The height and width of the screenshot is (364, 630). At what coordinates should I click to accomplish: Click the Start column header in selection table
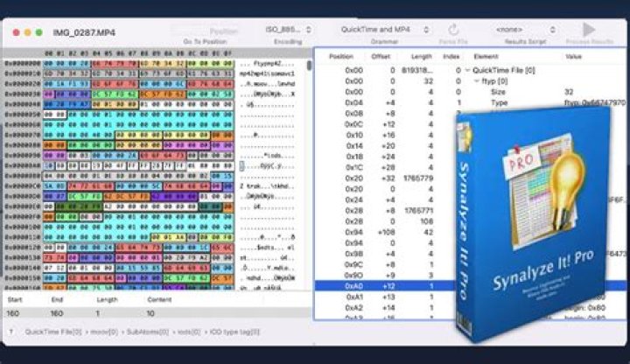[15, 300]
